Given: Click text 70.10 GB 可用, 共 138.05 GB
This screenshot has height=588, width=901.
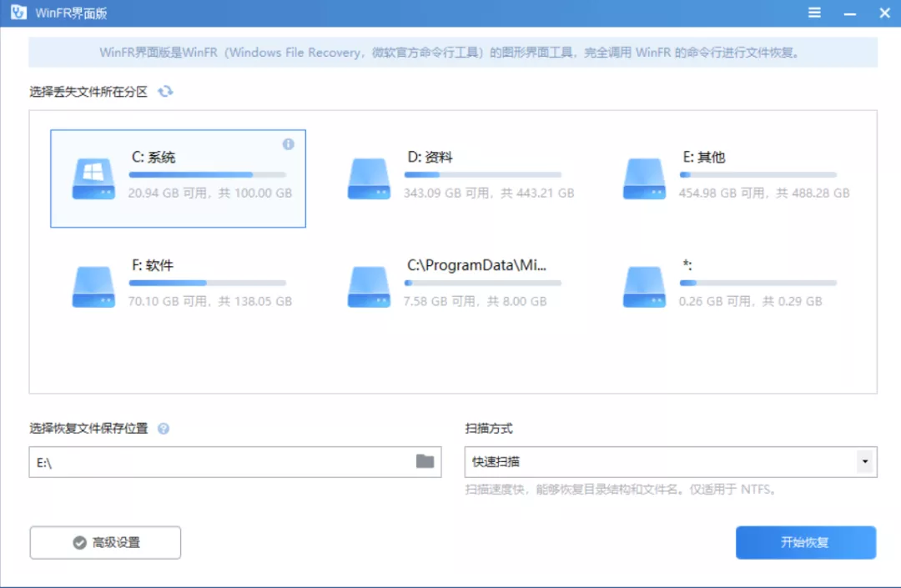Looking at the screenshot, I should [209, 301].
